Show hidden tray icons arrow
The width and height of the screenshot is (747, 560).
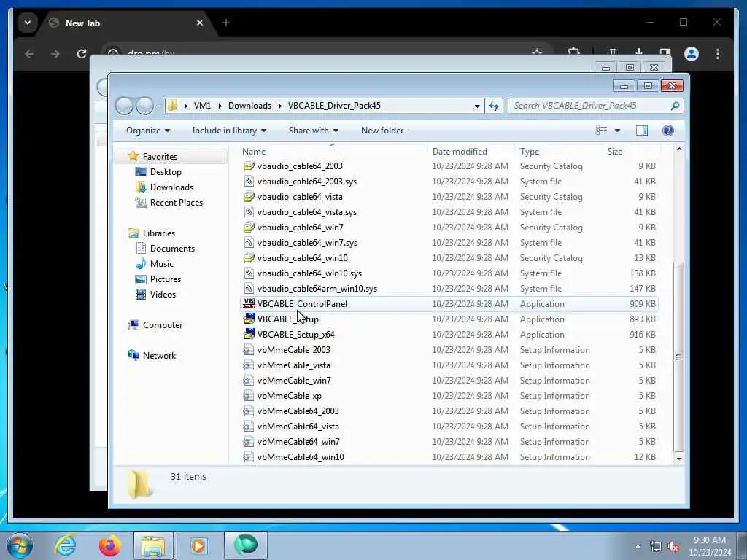(638, 547)
